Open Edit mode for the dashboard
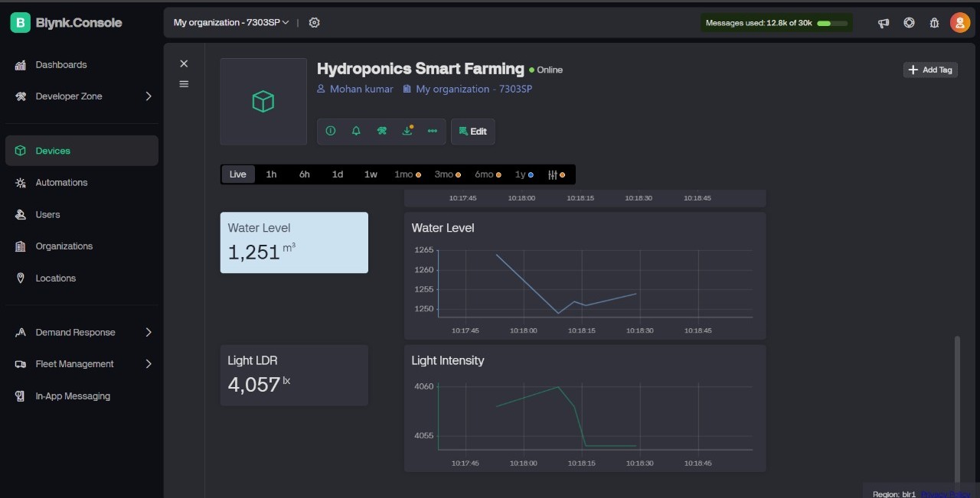Image resolution: width=980 pixels, height=498 pixels. [473, 131]
